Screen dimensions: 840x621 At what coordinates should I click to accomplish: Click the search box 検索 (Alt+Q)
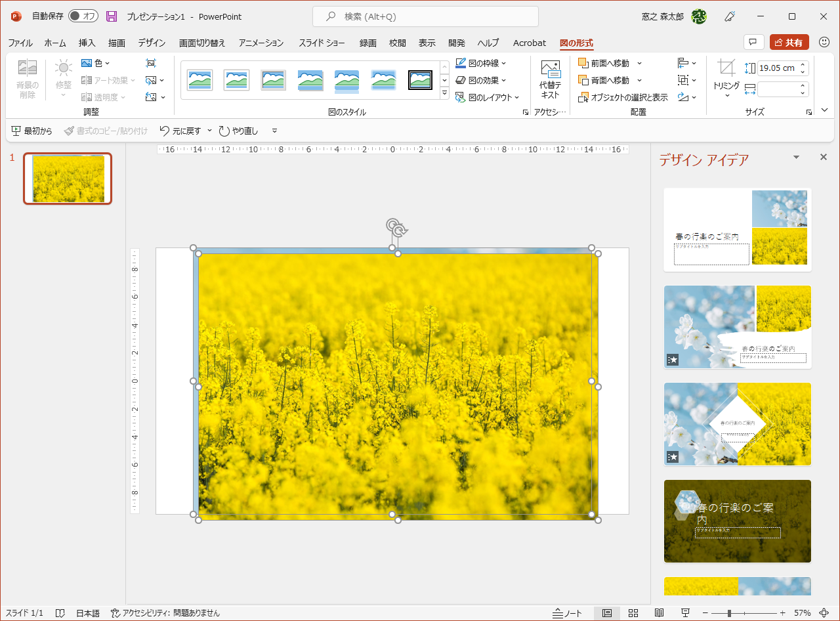[425, 16]
